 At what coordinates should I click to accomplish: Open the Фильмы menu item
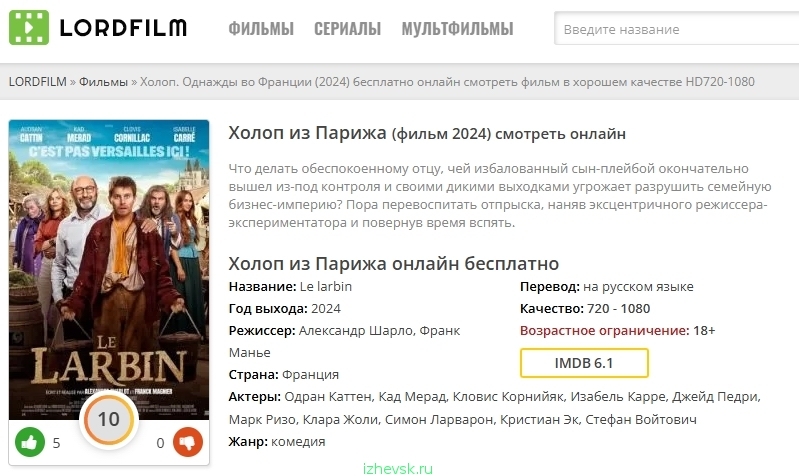261,29
